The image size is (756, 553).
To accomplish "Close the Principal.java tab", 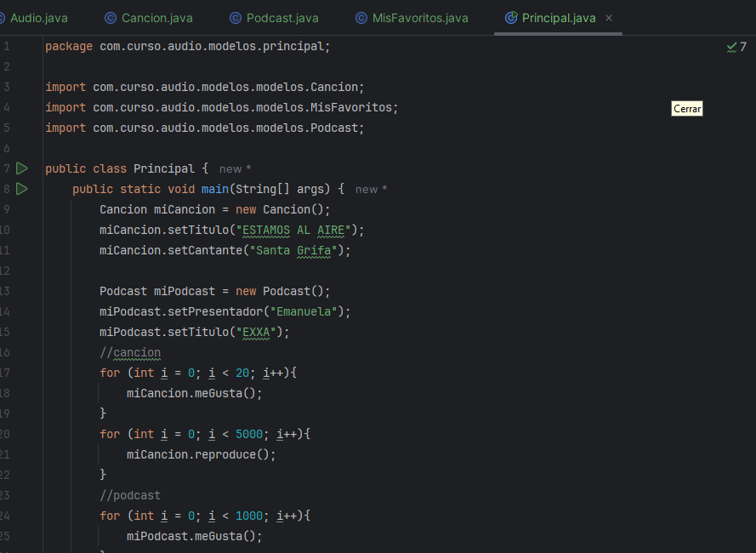I will click(x=609, y=18).
